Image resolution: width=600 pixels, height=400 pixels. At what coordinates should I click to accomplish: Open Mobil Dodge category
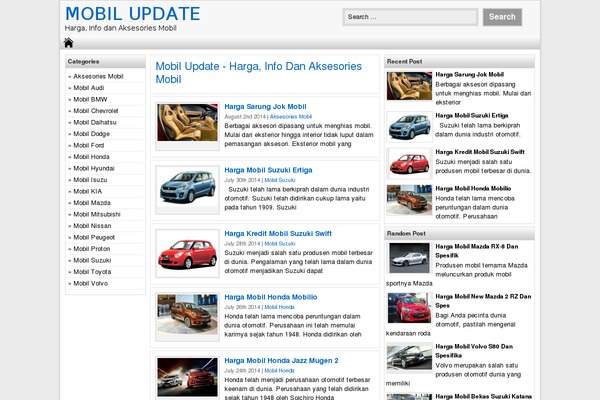(x=91, y=134)
